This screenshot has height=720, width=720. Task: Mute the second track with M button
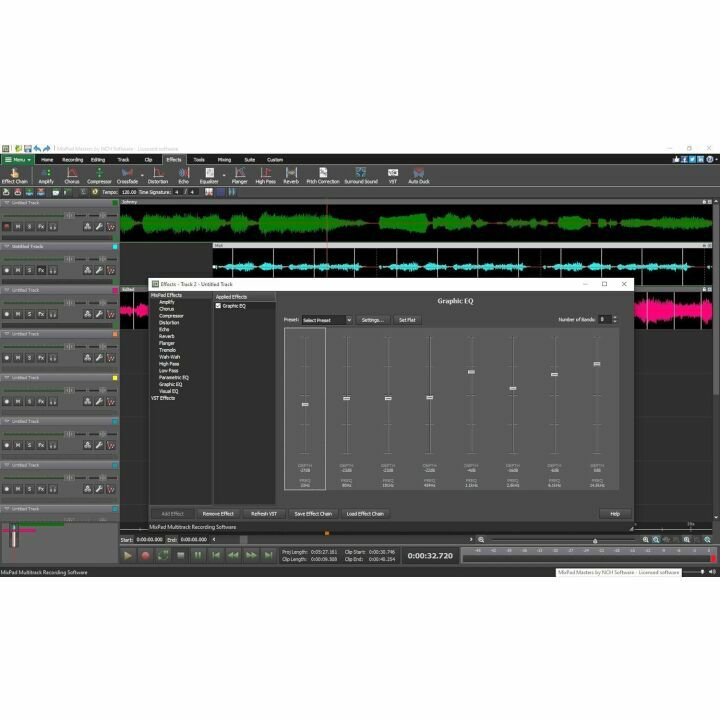[18, 270]
